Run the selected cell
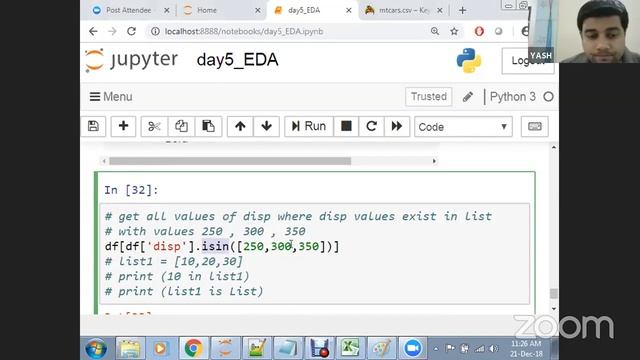 [x=309, y=126]
